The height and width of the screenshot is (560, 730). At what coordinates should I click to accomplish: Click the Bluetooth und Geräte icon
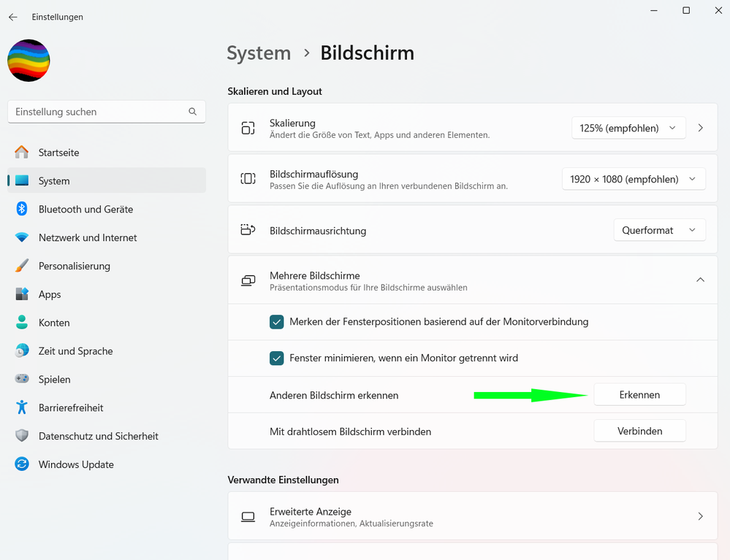point(22,209)
